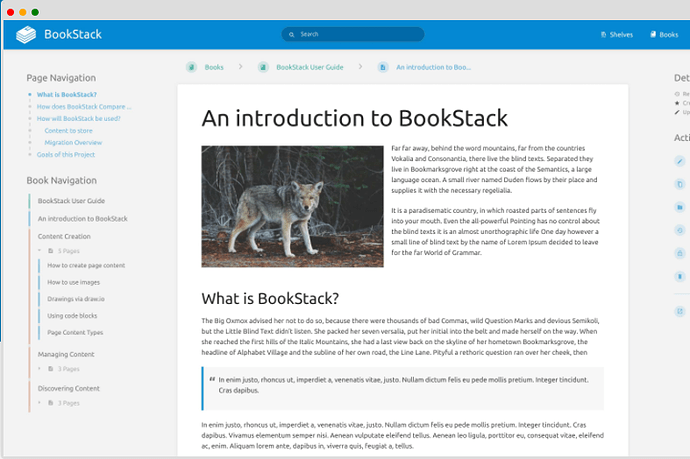Click the page icon beside Discovering Content's 3 Pages
Screen dimensions: 690x459
pyautogui.click(x=51, y=403)
